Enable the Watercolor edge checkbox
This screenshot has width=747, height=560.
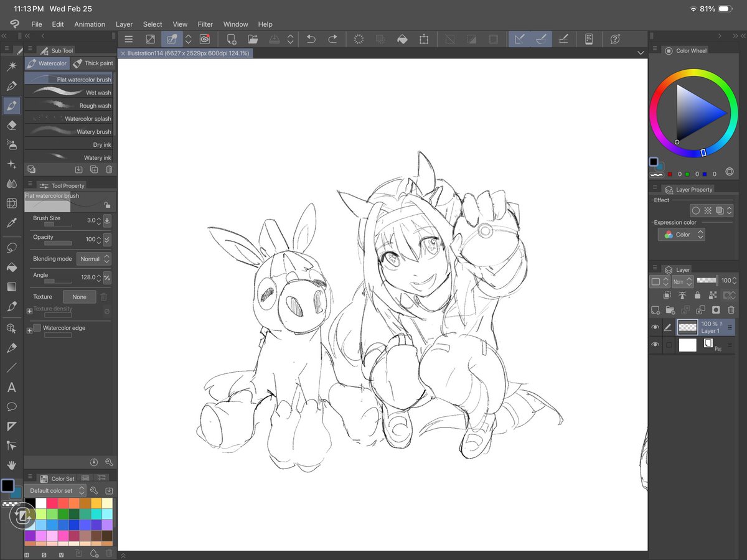(x=37, y=328)
